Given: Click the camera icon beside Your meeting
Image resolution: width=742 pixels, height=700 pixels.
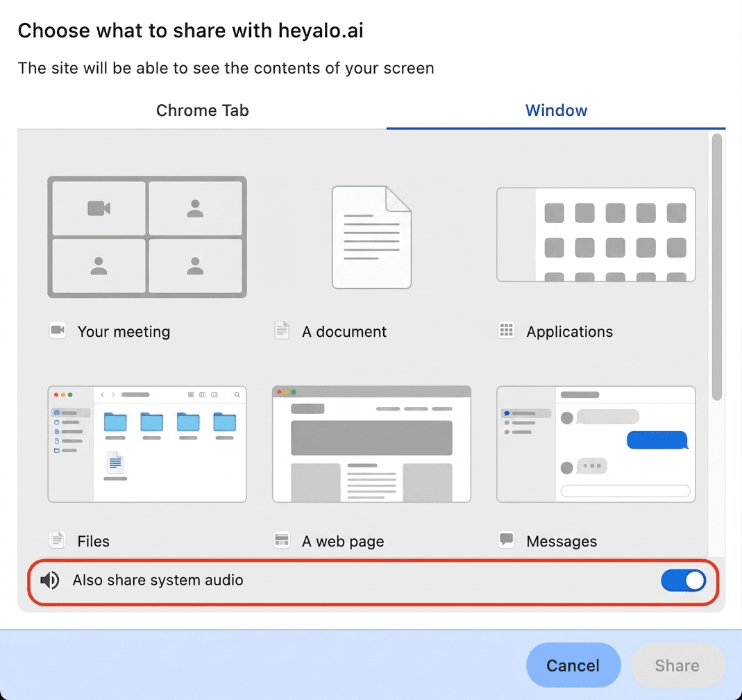Looking at the screenshot, I should (x=58, y=330).
